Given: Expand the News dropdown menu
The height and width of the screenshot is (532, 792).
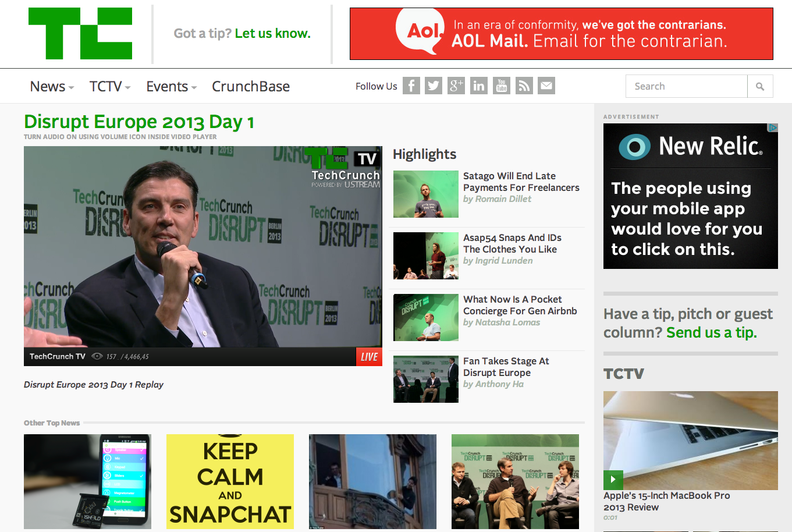Looking at the screenshot, I should coord(52,86).
